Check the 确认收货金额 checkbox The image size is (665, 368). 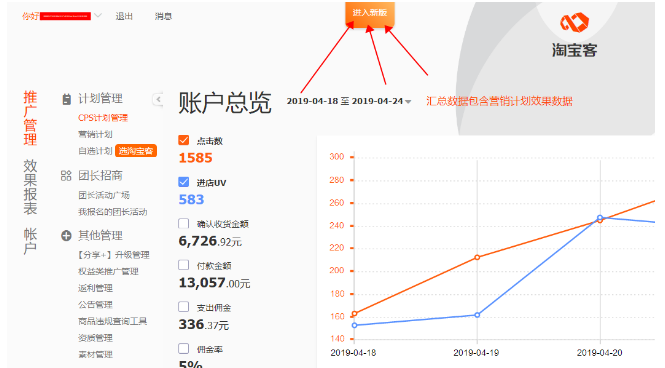point(184,223)
